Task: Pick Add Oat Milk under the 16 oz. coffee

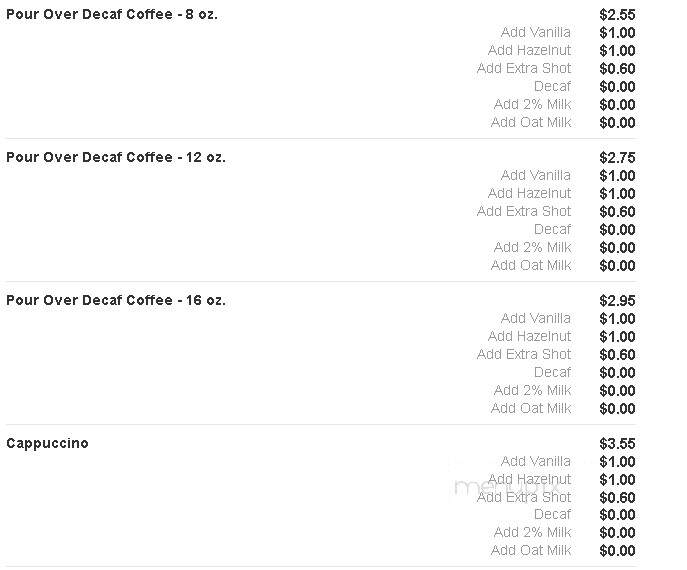Action: (x=531, y=408)
